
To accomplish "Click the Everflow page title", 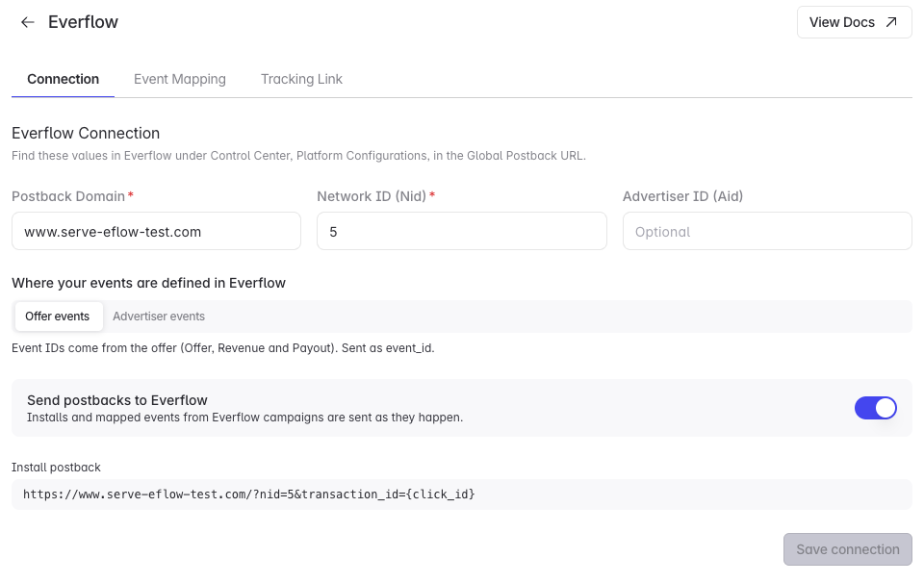I will tap(83, 22).
